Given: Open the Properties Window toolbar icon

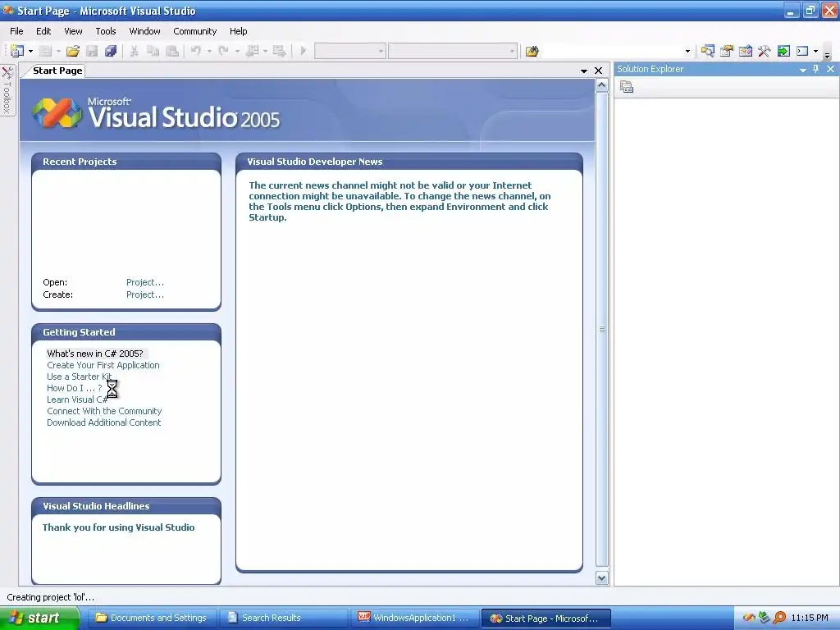Looking at the screenshot, I should pos(727,51).
